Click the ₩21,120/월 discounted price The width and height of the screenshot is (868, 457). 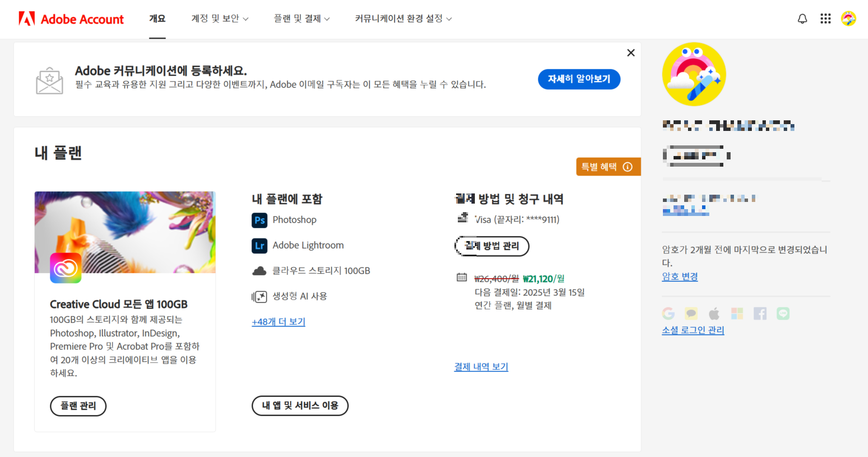543,279
